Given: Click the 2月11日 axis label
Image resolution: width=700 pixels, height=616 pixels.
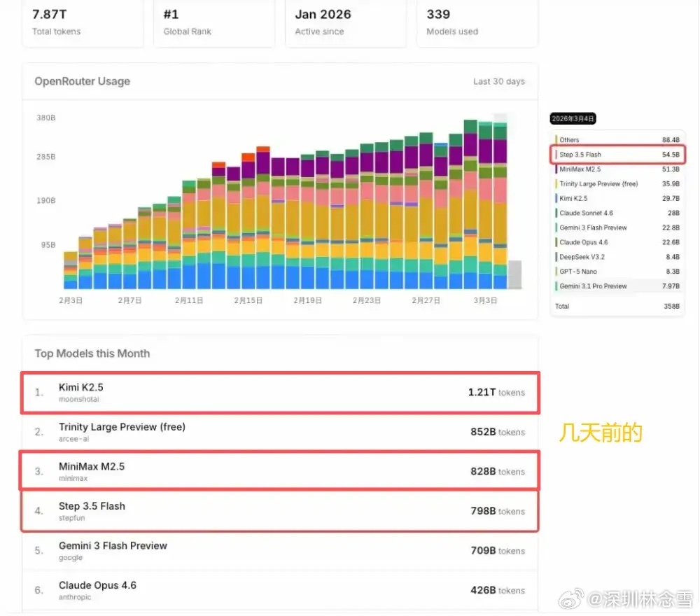Looking at the screenshot, I should (x=189, y=300).
